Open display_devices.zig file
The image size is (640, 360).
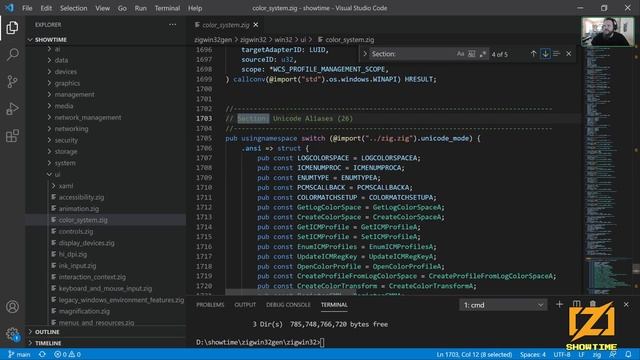(x=106, y=243)
